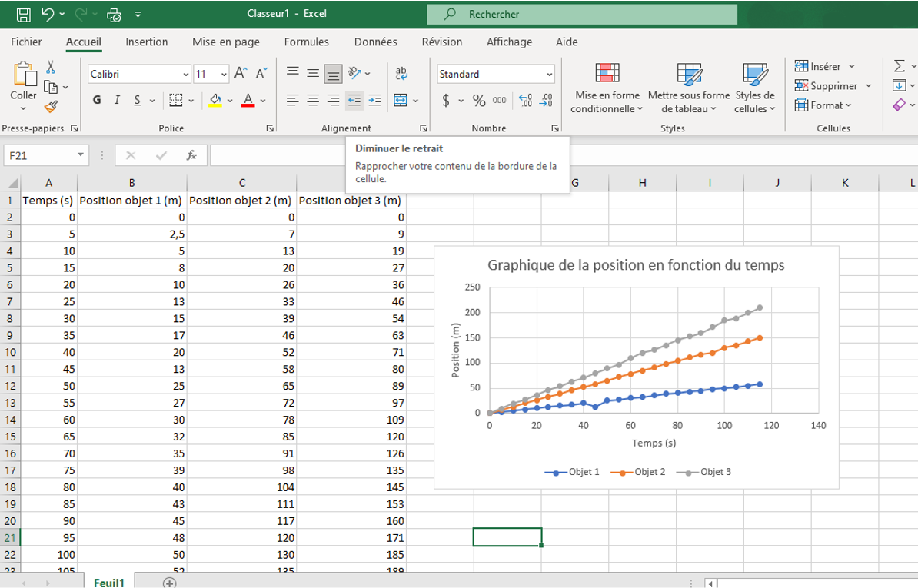The width and height of the screenshot is (918, 588).
Task: Expand the Standard number format dropdown
Action: click(x=549, y=75)
